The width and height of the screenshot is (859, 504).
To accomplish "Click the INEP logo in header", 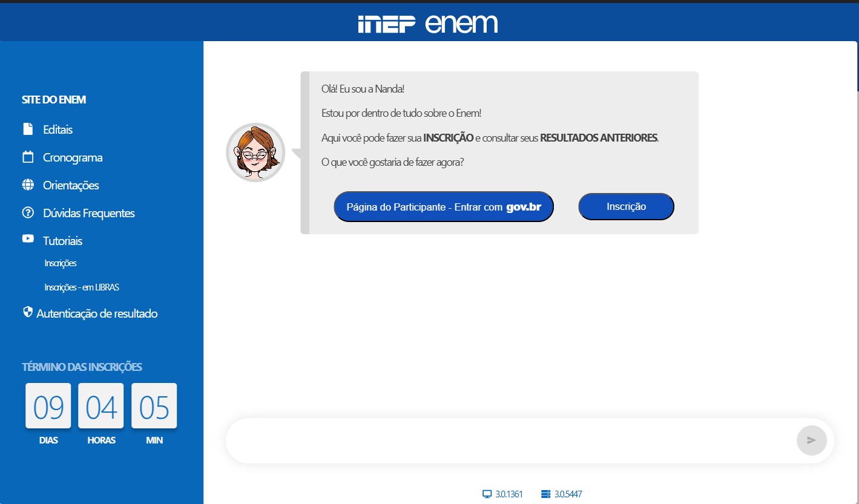I will click(x=387, y=24).
